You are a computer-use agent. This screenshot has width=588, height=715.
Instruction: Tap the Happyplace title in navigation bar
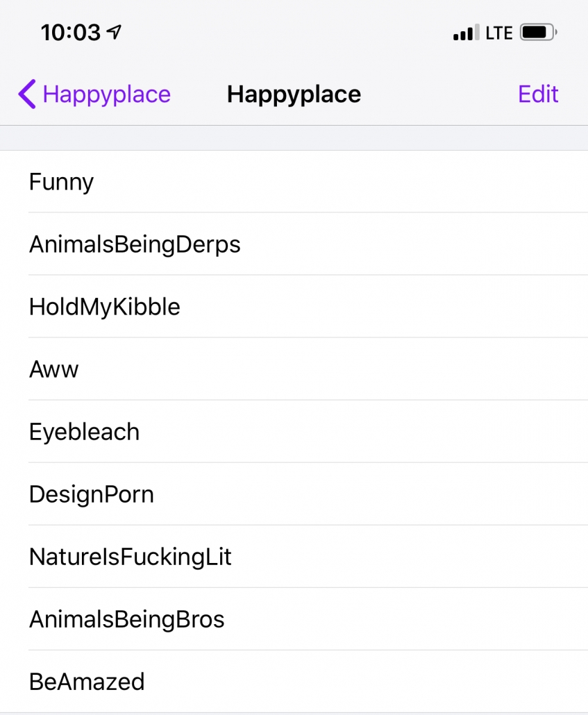click(294, 94)
